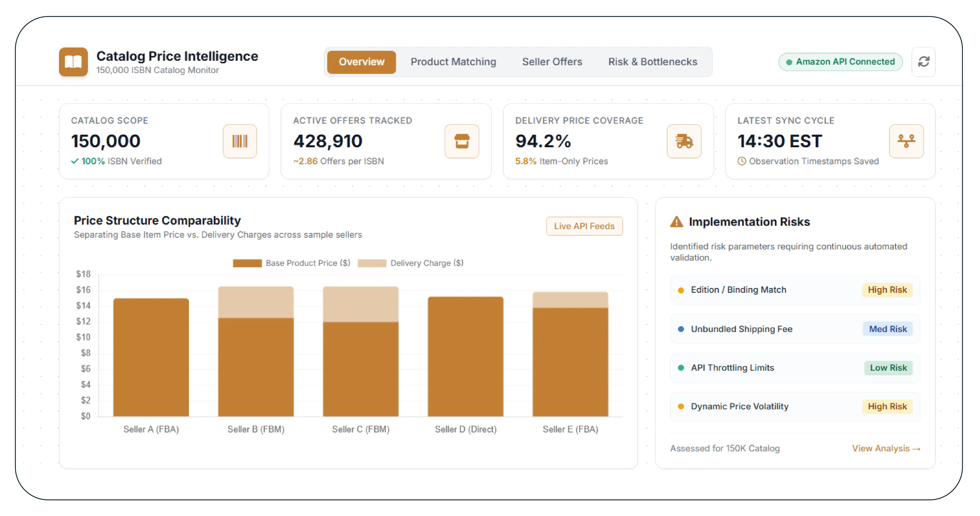Click the Catalog Price Intelligence title
This screenshot has height=516, width=980.
point(177,56)
